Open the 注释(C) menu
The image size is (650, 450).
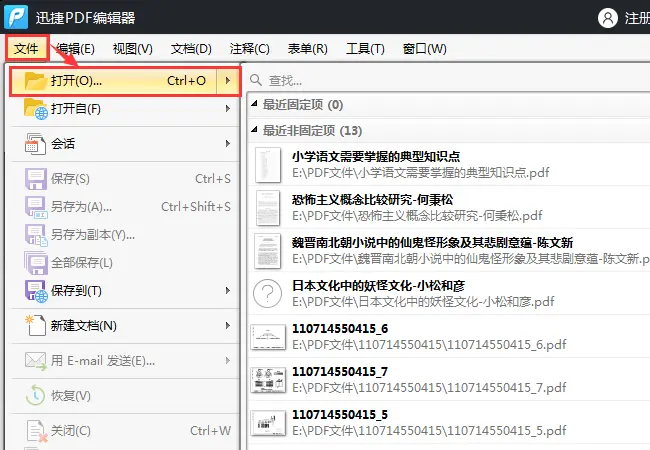coord(250,49)
